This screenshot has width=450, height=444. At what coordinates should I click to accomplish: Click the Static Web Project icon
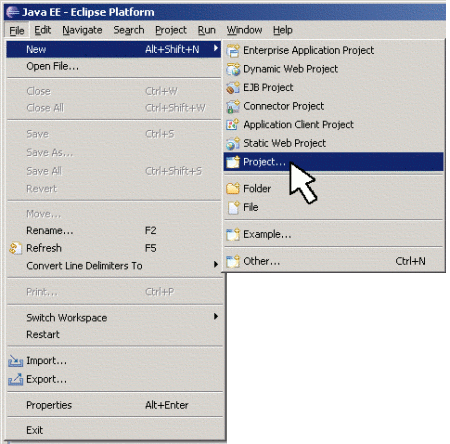(233, 143)
